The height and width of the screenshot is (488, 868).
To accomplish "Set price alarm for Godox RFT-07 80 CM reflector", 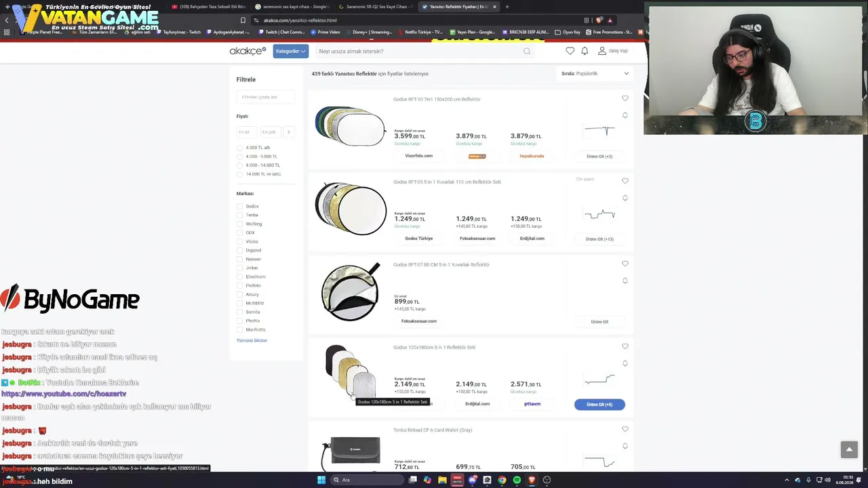I will (x=625, y=281).
